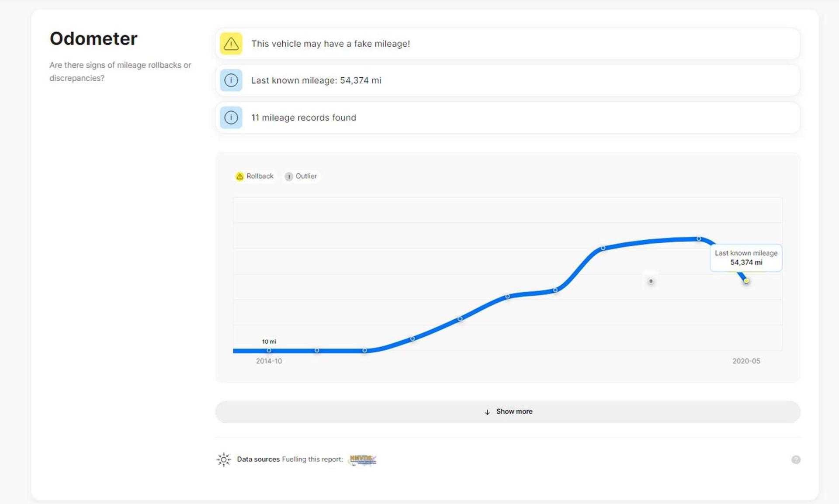This screenshot has height=504, width=839.
Task: Click the highest mileage point on chart
Action: (x=699, y=238)
